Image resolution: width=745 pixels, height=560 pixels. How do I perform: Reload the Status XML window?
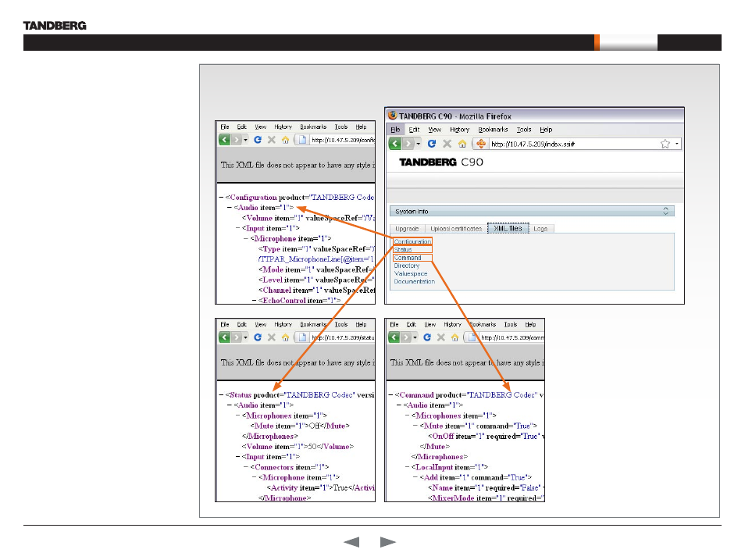point(258,337)
